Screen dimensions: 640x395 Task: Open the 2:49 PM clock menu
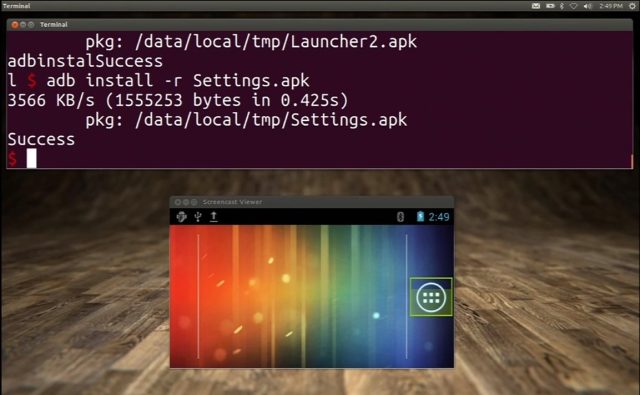pos(611,6)
